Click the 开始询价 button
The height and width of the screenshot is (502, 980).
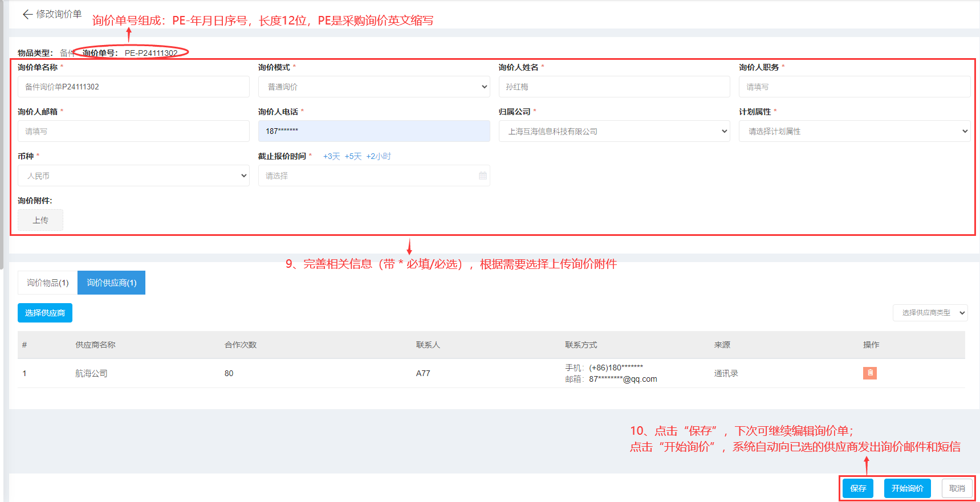pos(908,488)
